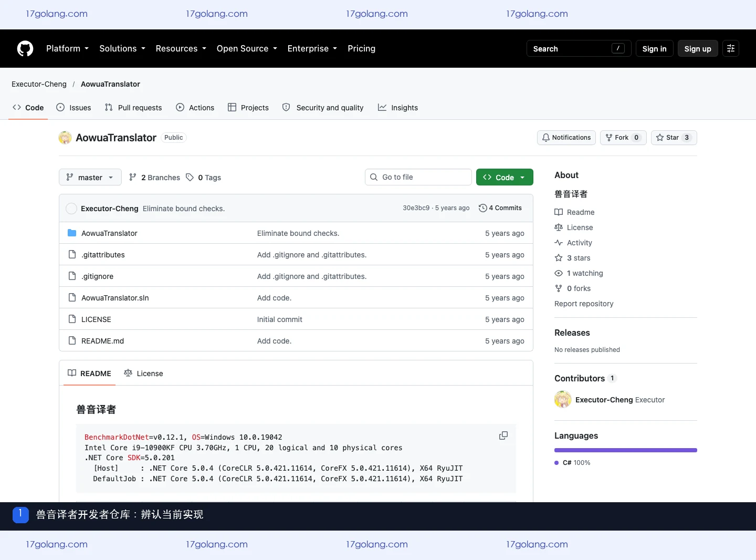Click the Go to file search field
The width and height of the screenshot is (756, 560).
418,177
